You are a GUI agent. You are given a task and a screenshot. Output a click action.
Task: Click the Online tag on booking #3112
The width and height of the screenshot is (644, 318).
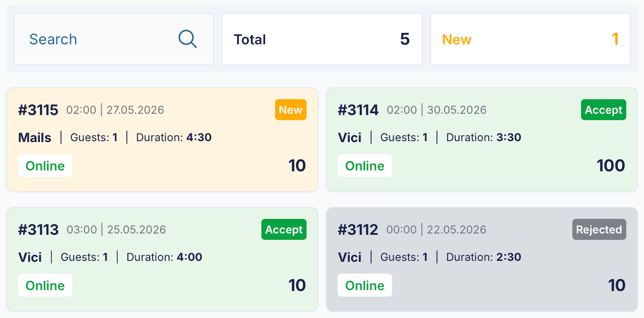(x=365, y=285)
